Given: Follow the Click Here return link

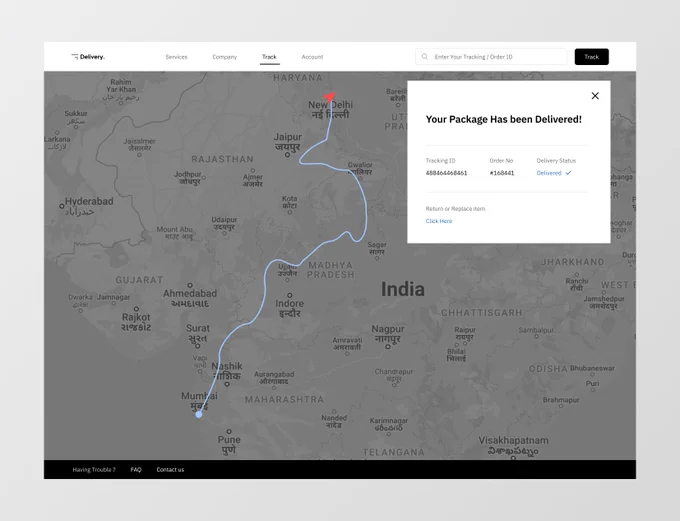Looking at the screenshot, I should click(439, 221).
